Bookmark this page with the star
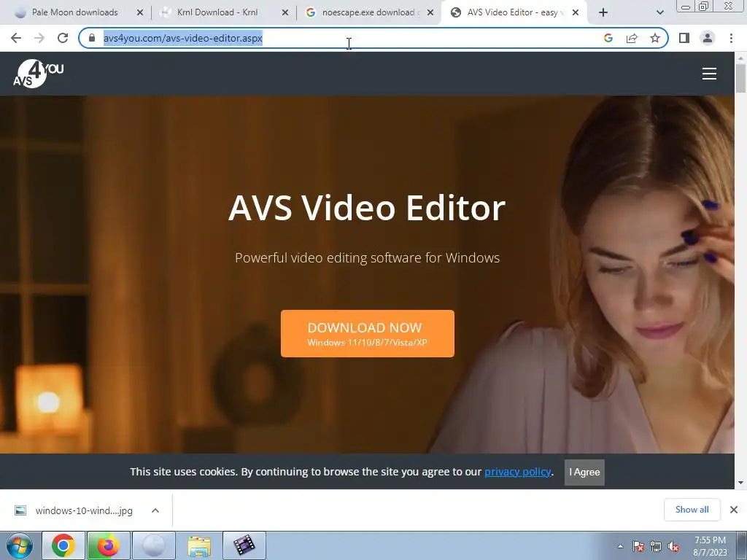Viewport: 747px width, 560px height. coord(655,38)
